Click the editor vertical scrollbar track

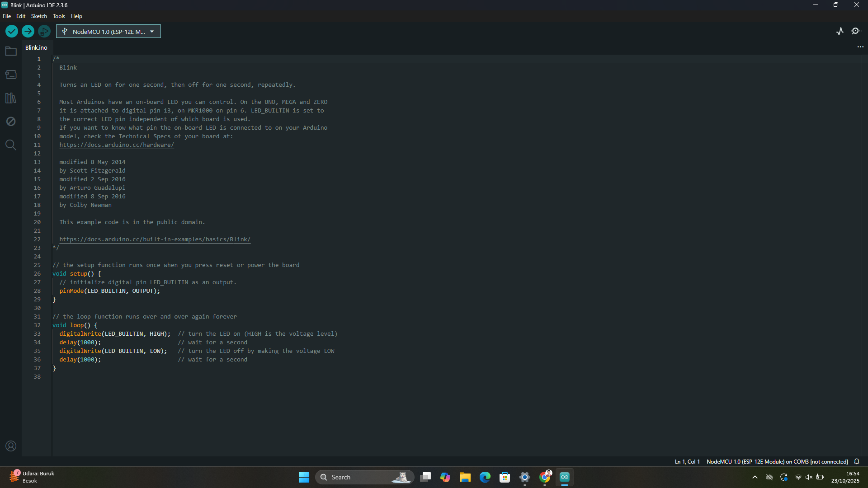pyautogui.click(x=864, y=255)
